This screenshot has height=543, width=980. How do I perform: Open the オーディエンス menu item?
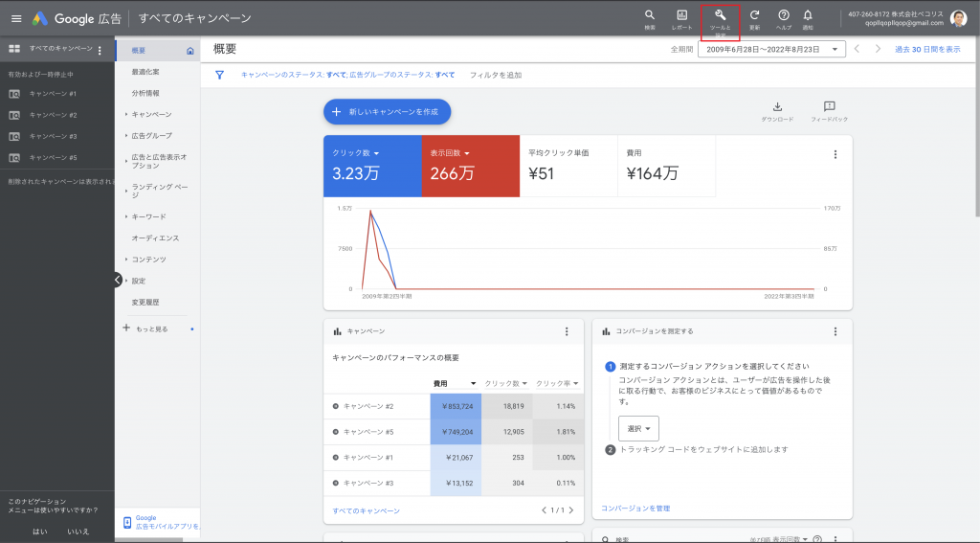(x=155, y=238)
